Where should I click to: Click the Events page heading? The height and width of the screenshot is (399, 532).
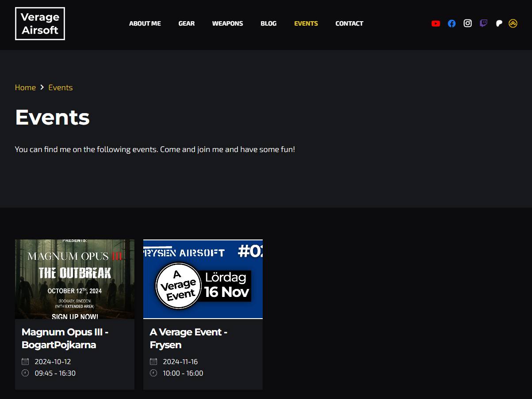[52, 117]
